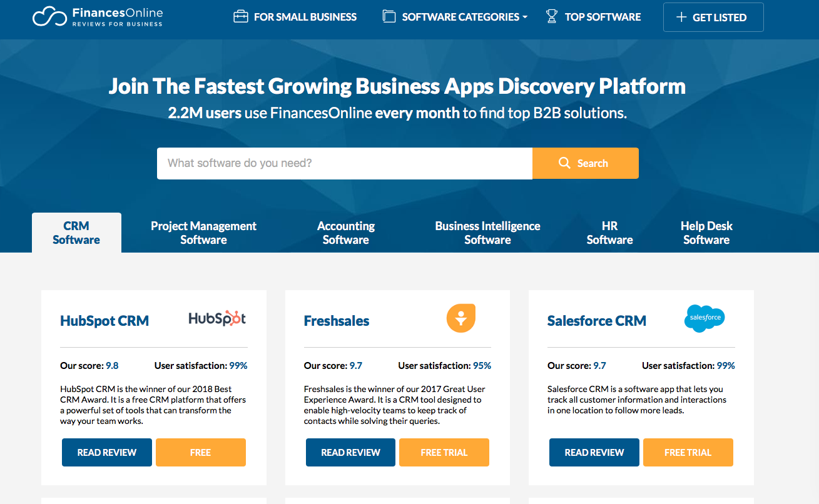Click the orange Freshsales logo
Viewport: 819px width, 504px height.
[x=461, y=318]
